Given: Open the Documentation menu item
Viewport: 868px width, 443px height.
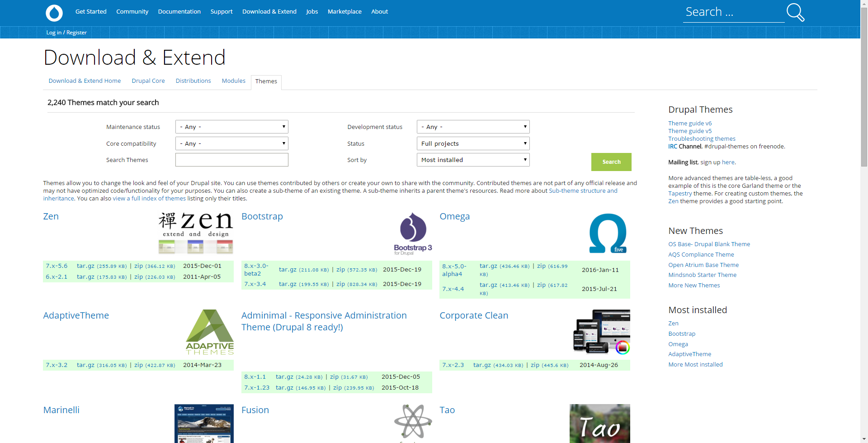Looking at the screenshot, I should (179, 11).
